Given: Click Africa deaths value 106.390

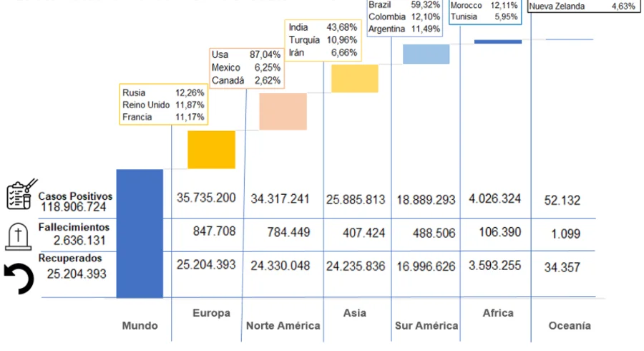Looking at the screenshot, I should tap(500, 232).
